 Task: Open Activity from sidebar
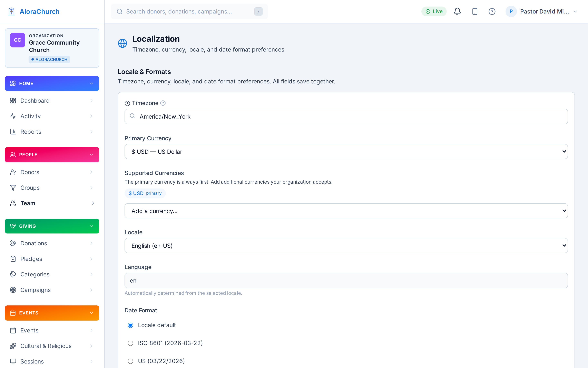coord(52,116)
